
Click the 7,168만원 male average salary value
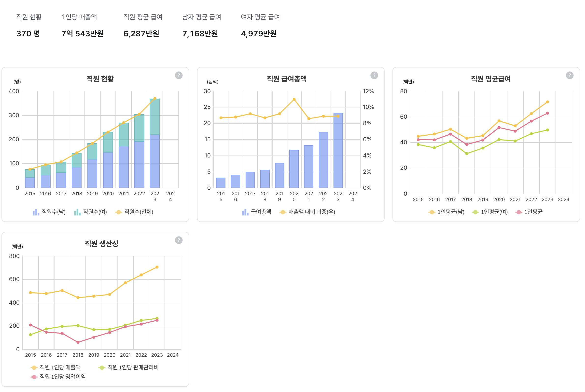[200, 34]
